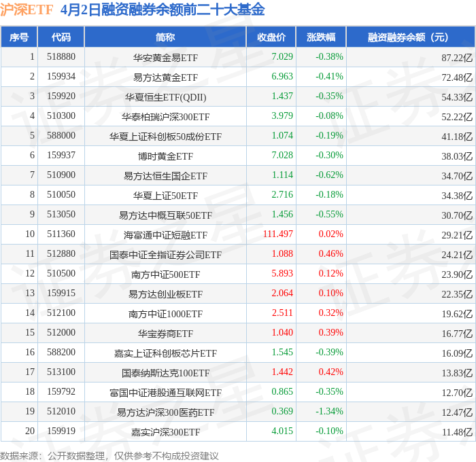Select code 159919
Image resolution: width=476 pixels, height=462 pixels.
pos(61,431)
